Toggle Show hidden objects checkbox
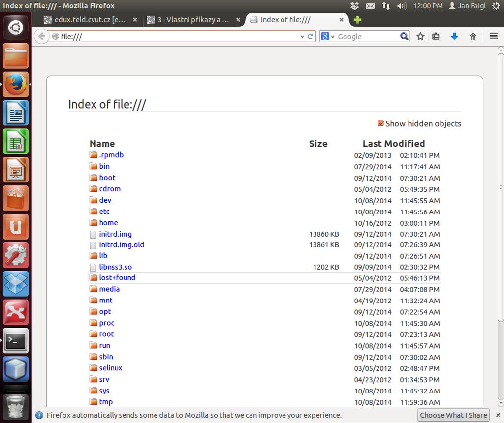The width and height of the screenshot is (504, 423). click(x=380, y=123)
